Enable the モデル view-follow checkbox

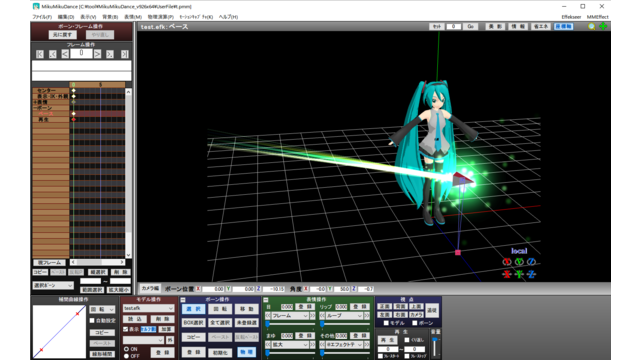tap(386, 323)
